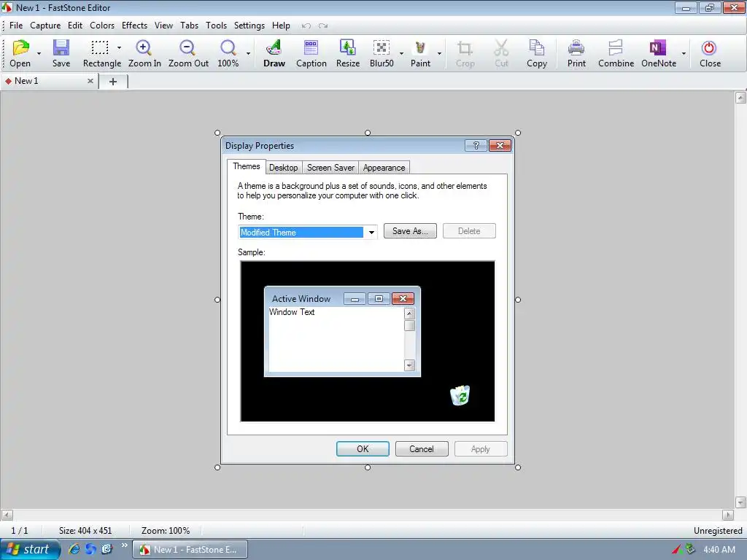
Task: Expand the Paint dropdown arrow
Action: click(439, 53)
